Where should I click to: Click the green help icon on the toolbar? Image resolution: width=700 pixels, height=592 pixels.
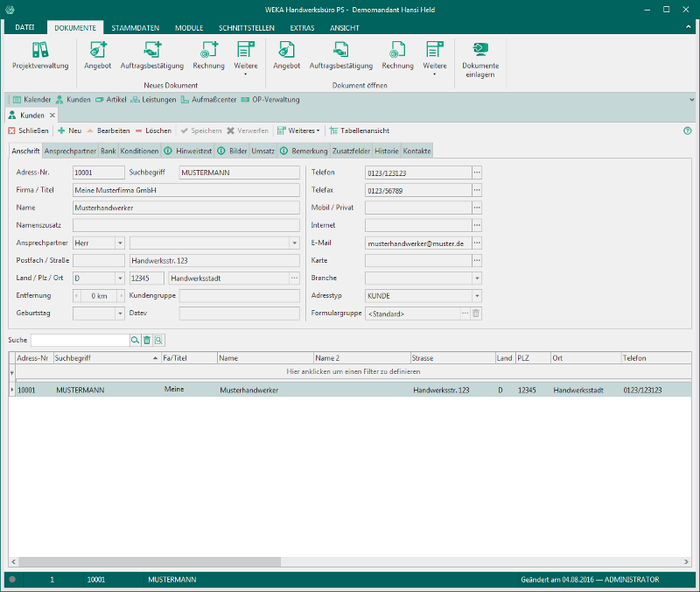click(x=687, y=130)
